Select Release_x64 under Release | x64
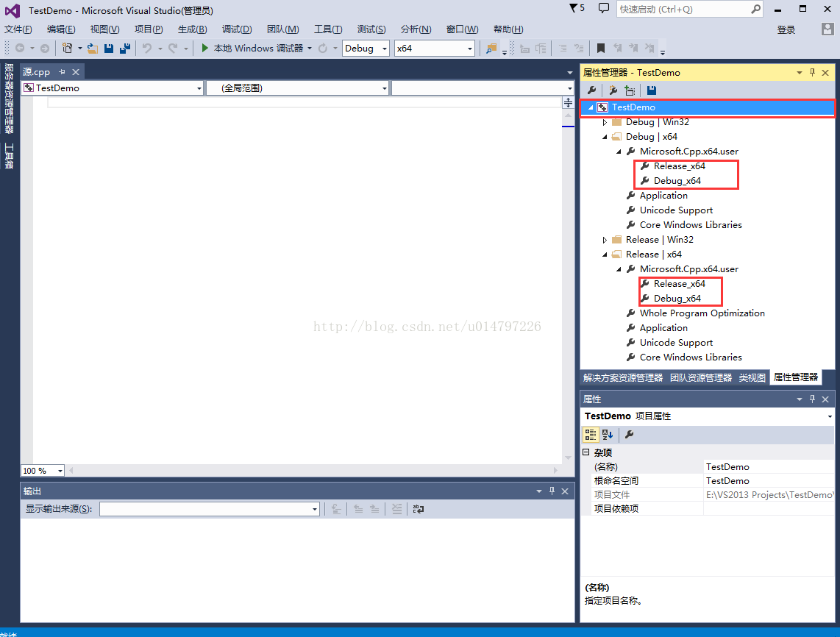This screenshot has width=840, height=637. click(680, 284)
